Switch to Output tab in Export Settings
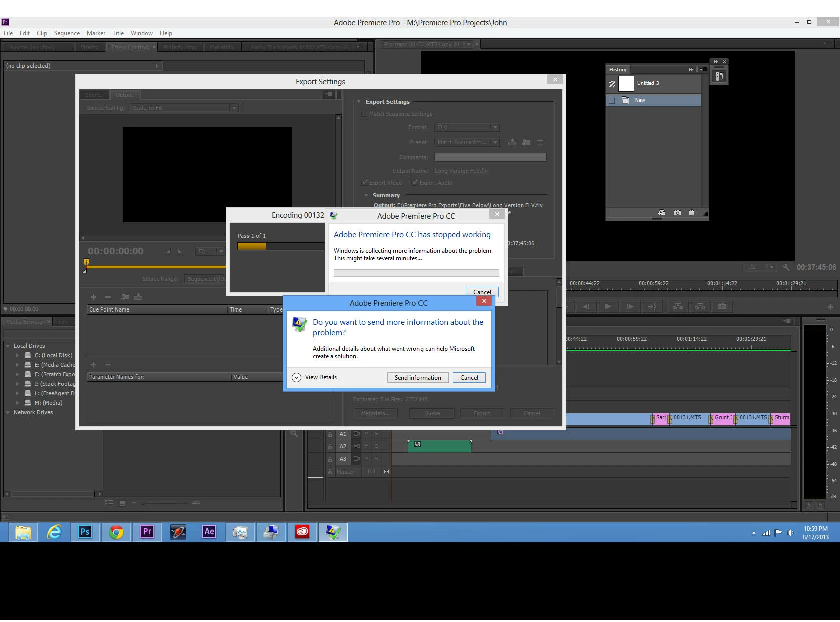Screen dimensions: 840x622 (x=125, y=95)
